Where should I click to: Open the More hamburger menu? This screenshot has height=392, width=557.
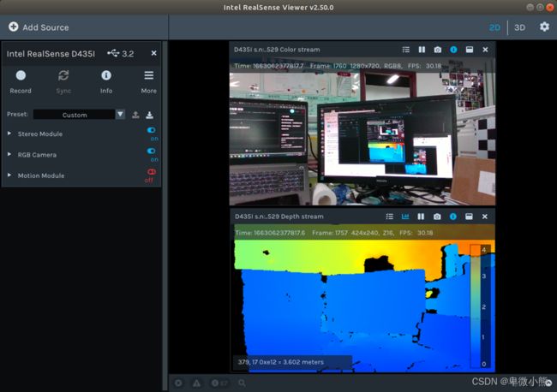tap(149, 82)
